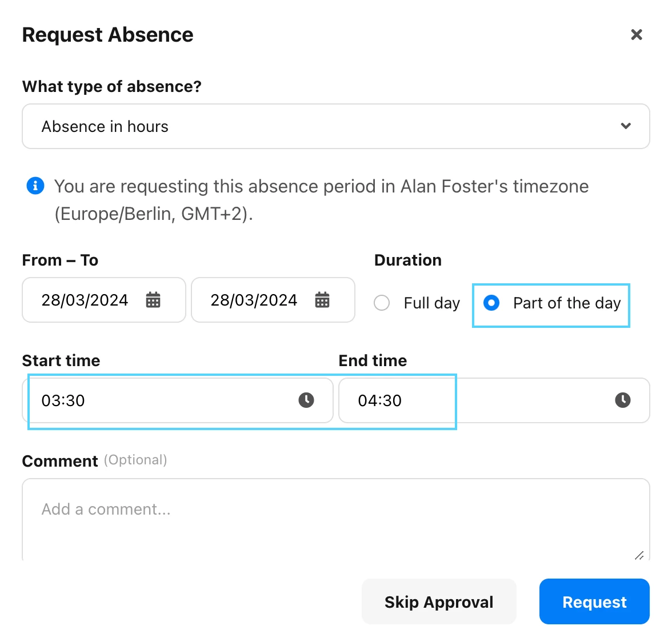Click the Start time clock icon

tap(306, 400)
